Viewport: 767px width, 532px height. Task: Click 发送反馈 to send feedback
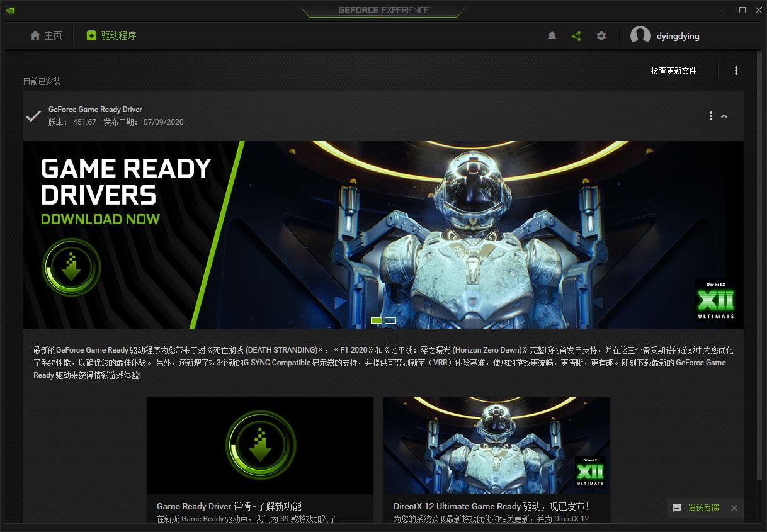(x=703, y=507)
